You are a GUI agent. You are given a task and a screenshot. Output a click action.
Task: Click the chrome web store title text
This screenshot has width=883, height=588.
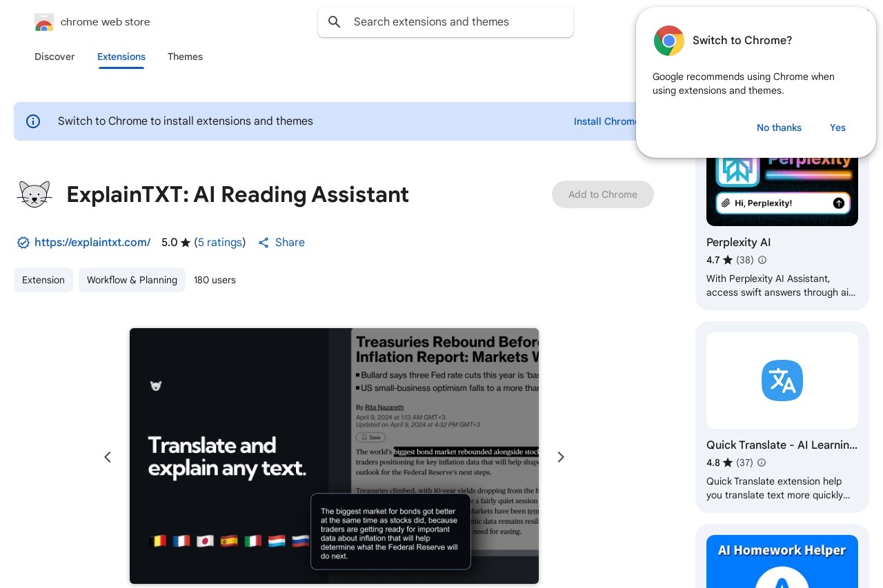tap(106, 22)
